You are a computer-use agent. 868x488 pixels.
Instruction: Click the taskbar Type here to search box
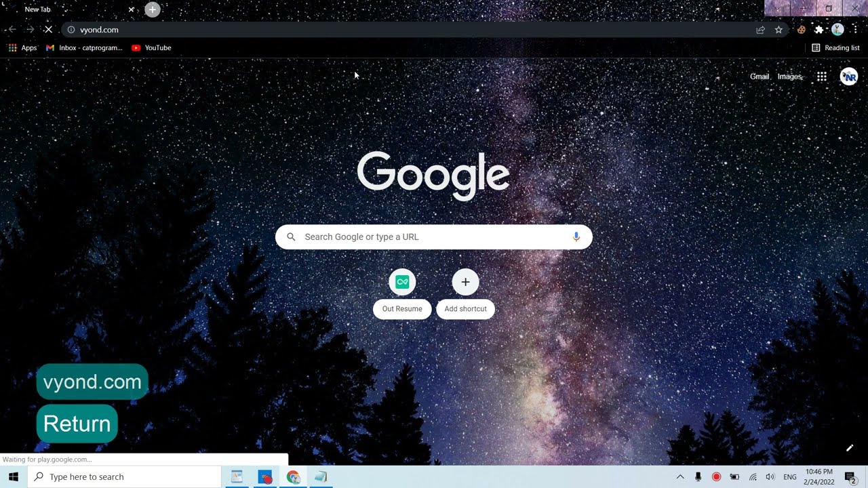tap(125, 477)
